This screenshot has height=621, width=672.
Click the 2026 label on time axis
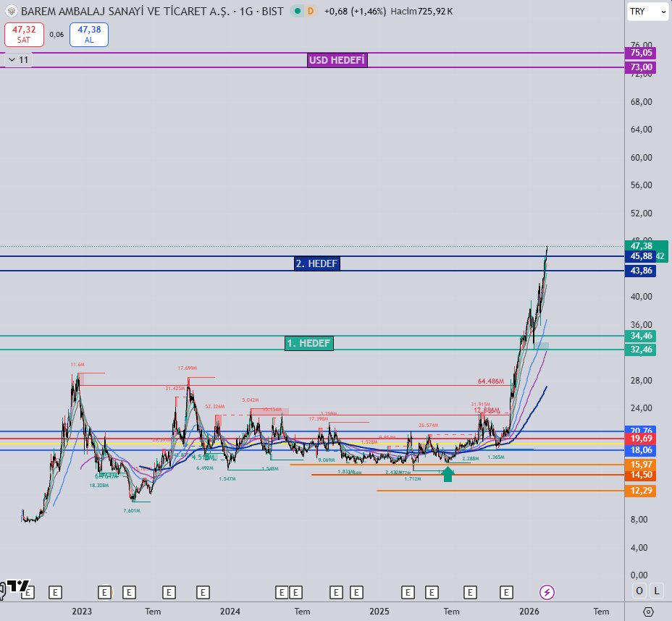click(529, 612)
